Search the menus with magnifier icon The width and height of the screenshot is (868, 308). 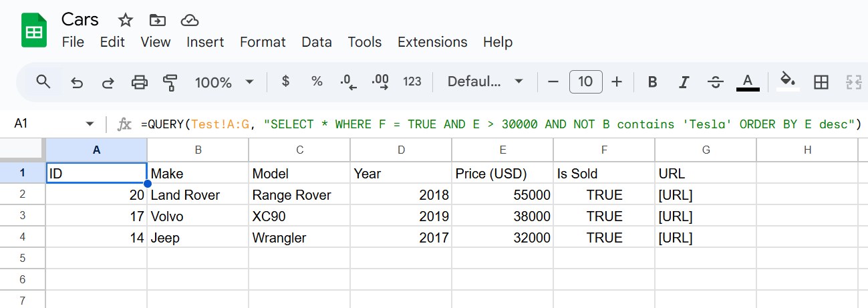pos(43,82)
